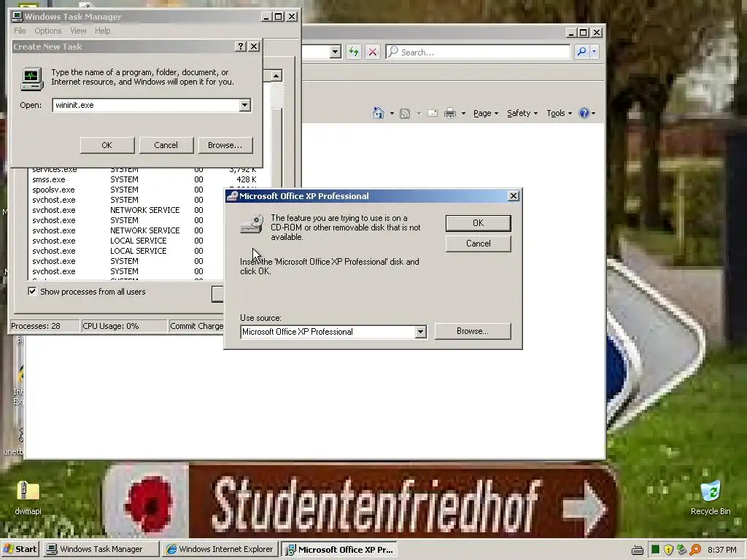Open the search provider dropdown arrow
The width and height of the screenshot is (747, 560).
tap(594, 52)
